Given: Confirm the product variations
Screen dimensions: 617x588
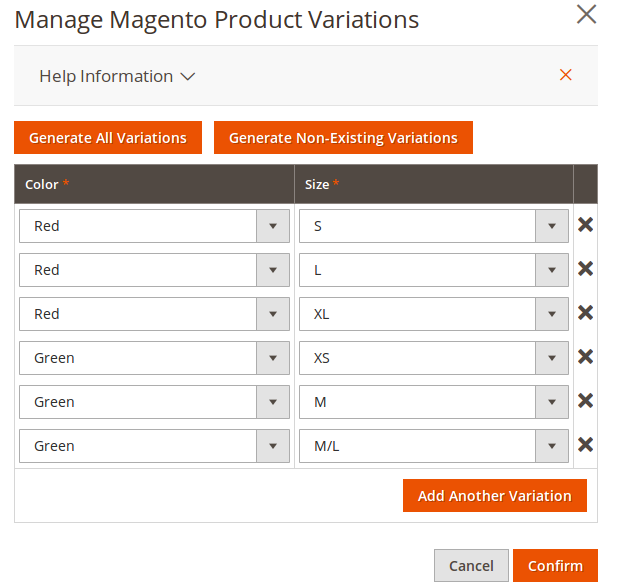Looking at the screenshot, I should point(555,566).
